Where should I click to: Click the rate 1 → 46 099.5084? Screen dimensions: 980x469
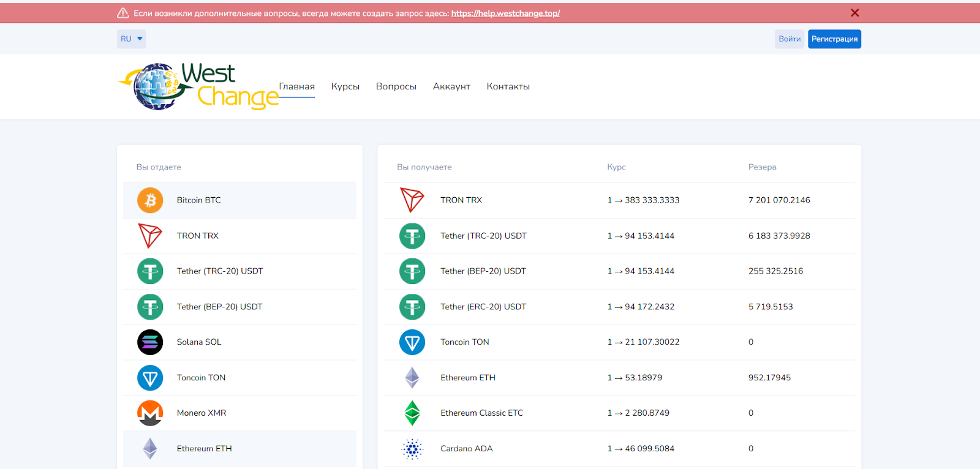pyautogui.click(x=641, y=449)
